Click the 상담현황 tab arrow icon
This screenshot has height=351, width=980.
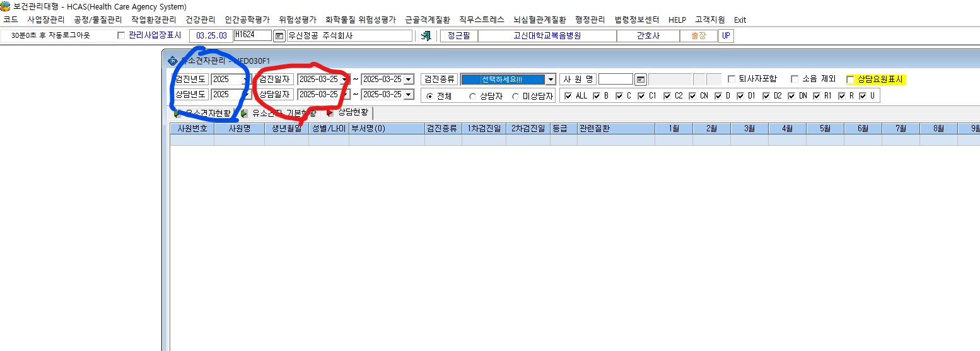pyautogui.click(x=330, y=113)
